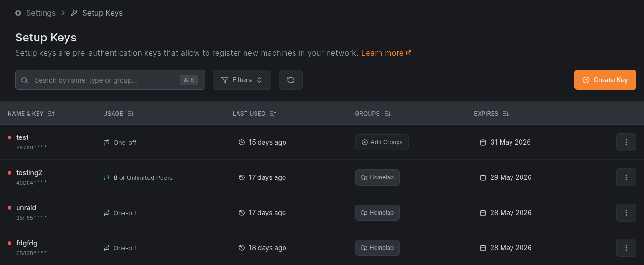The image size is (644, 265).
Task: Click the red status dot beside testing2
Action: tap(9, 173)
